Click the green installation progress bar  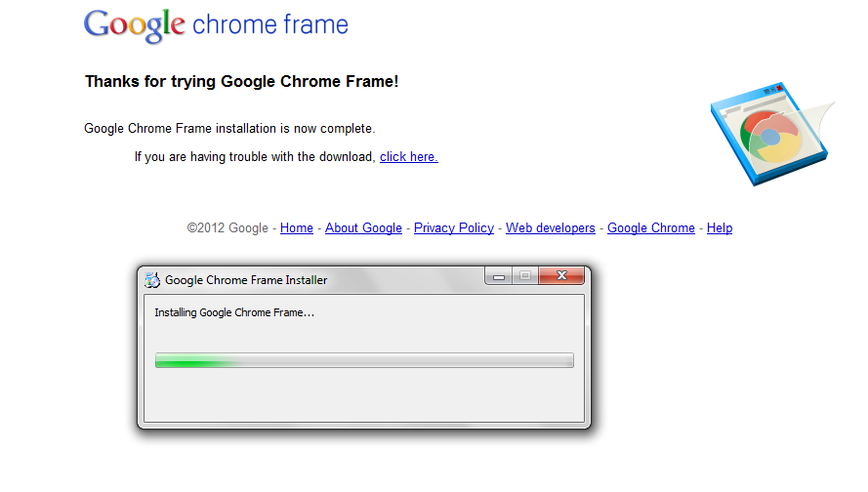(364, 361)
